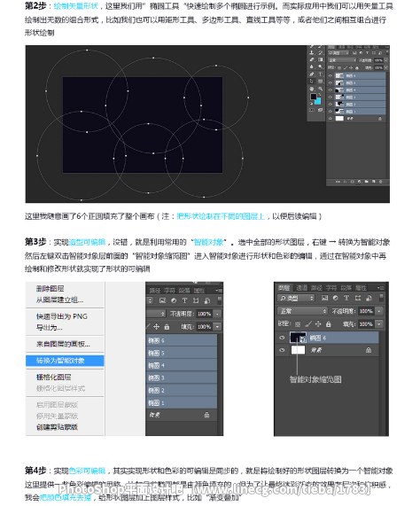
Task: Choose 快速导出为 PNG from context menu
Action: click(62, 316)
